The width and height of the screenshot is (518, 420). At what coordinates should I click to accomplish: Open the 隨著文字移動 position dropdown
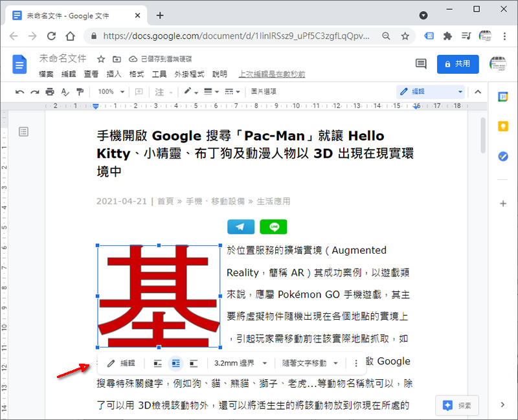pos(310,363)
